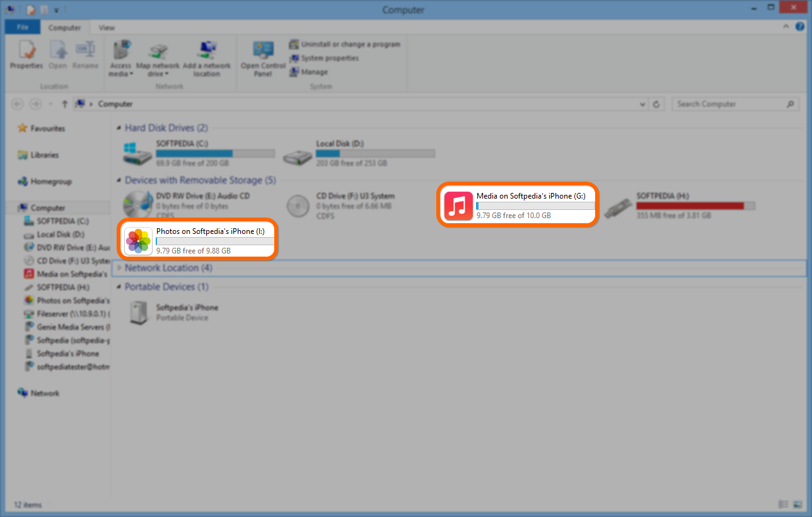Click the Computer address bar path

pos(115,104)
